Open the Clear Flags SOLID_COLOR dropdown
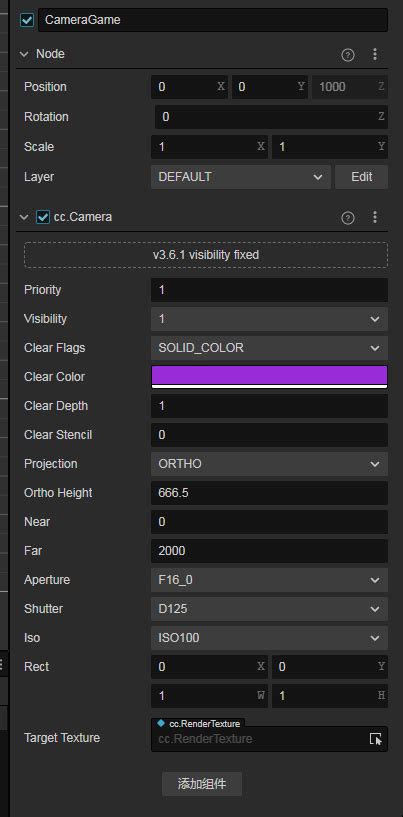Image resolution: width=403 pixels, height=817 pixels. point(270,348)
